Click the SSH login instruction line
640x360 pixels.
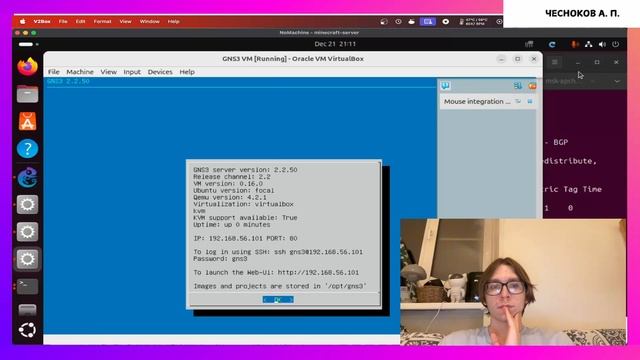point(278,252)
